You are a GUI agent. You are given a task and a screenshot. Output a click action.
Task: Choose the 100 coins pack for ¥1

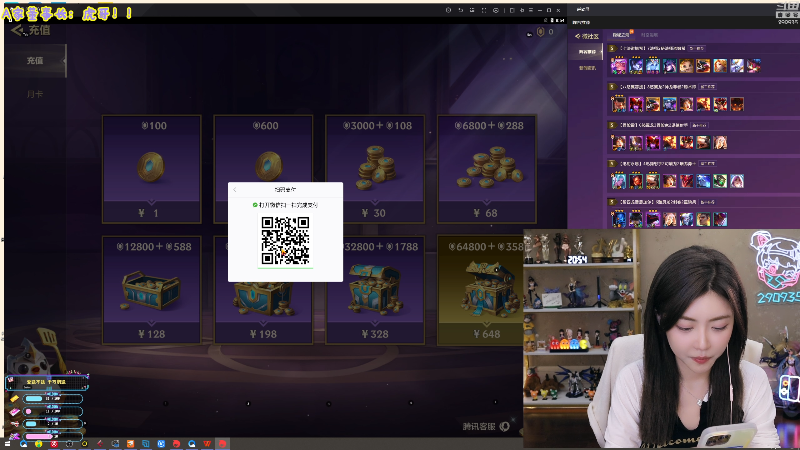(152, 169)
